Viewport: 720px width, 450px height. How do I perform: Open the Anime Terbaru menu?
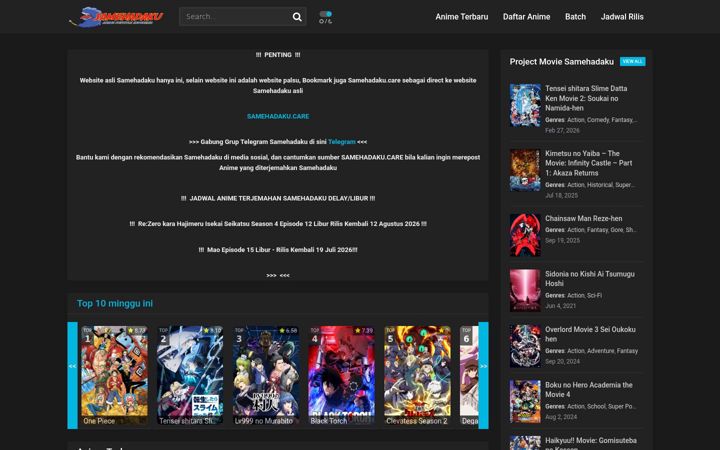(x=461, y=17)
